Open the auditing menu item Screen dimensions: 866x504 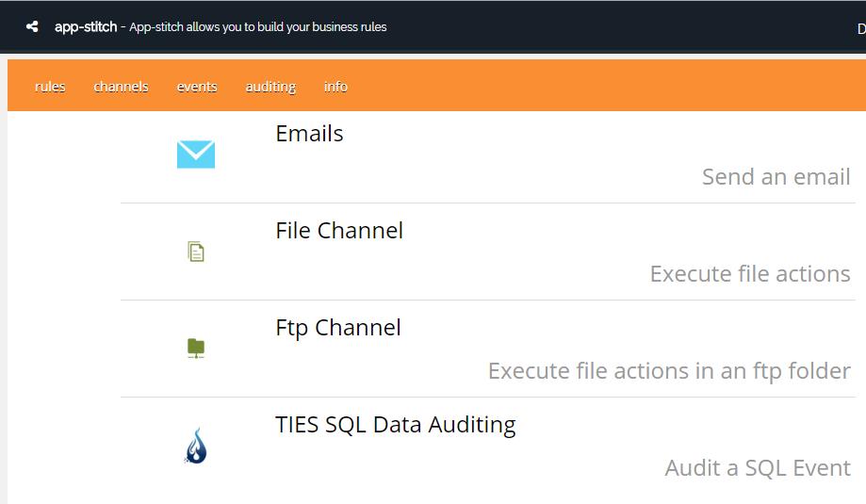[270, 87]
